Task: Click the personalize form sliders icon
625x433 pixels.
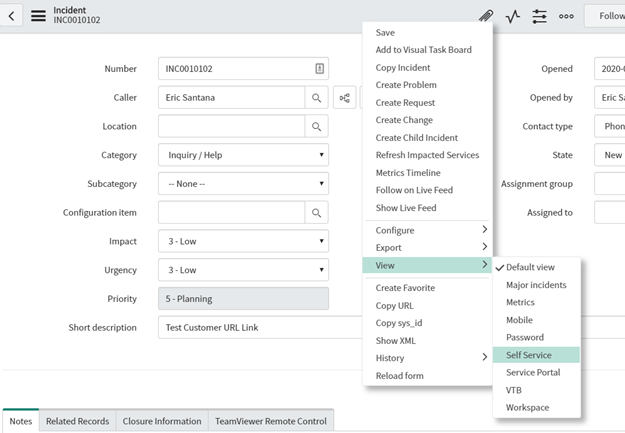Action: click(539, 16)
